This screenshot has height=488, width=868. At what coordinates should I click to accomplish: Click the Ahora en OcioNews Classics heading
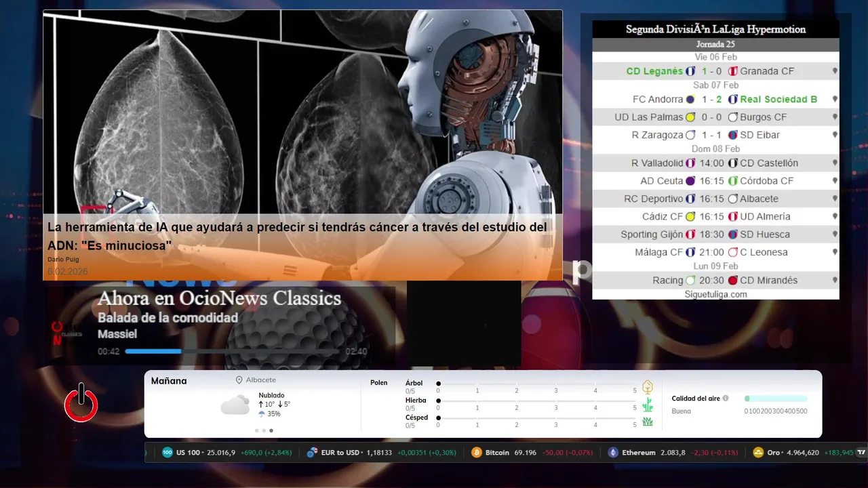pos(219,298)
